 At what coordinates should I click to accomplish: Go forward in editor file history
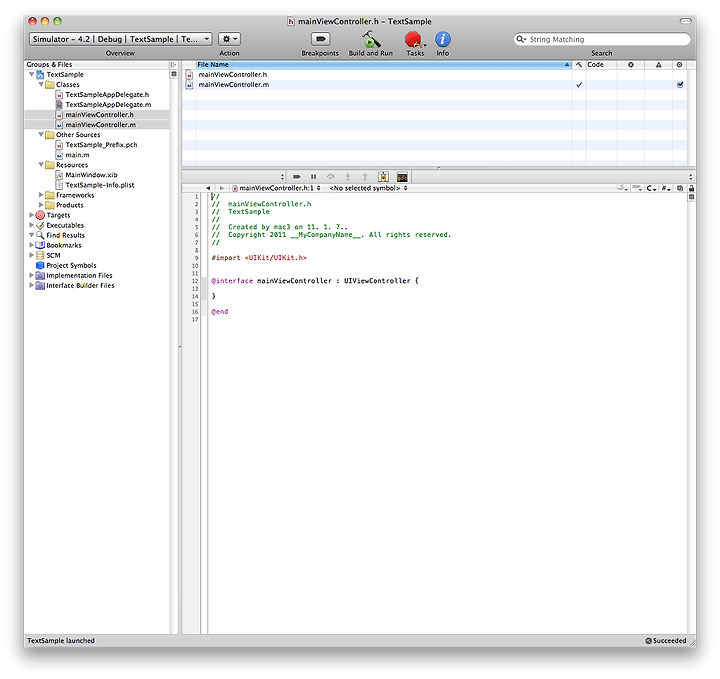pos(222,188)
